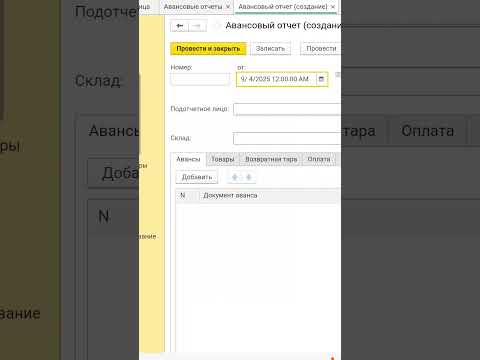Select the Авансовый отчет (создание) window tab

click(283, 7)
